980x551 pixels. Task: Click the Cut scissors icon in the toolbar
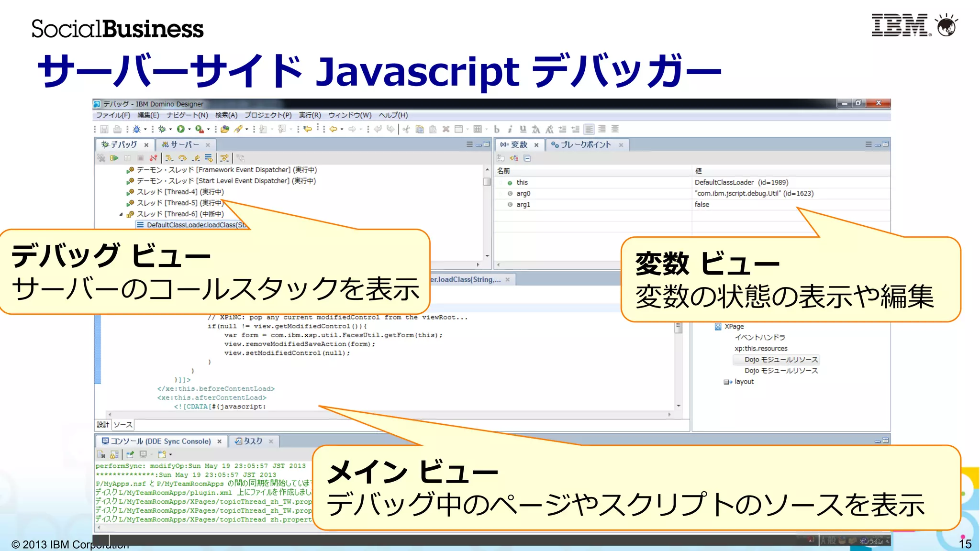point(406,129)
